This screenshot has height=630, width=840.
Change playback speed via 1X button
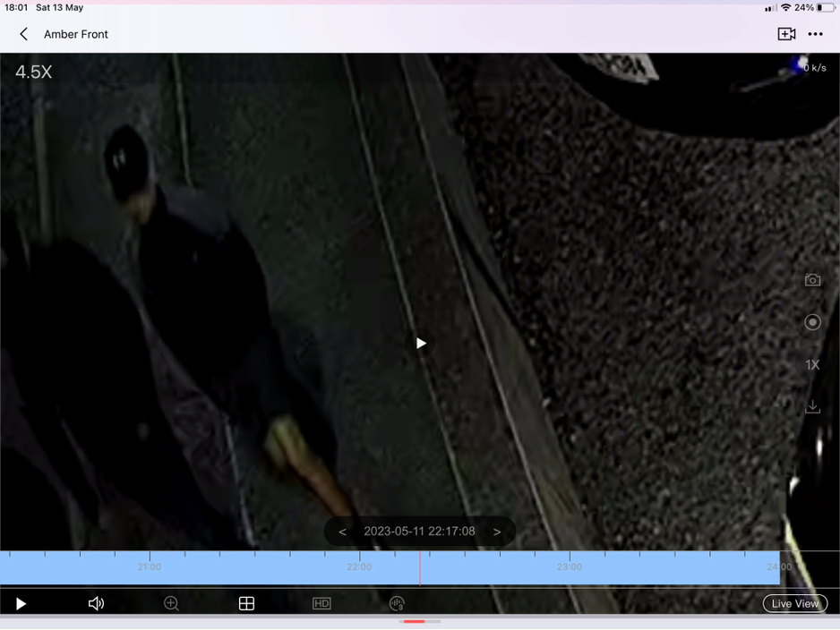click(x=812, y=365)
